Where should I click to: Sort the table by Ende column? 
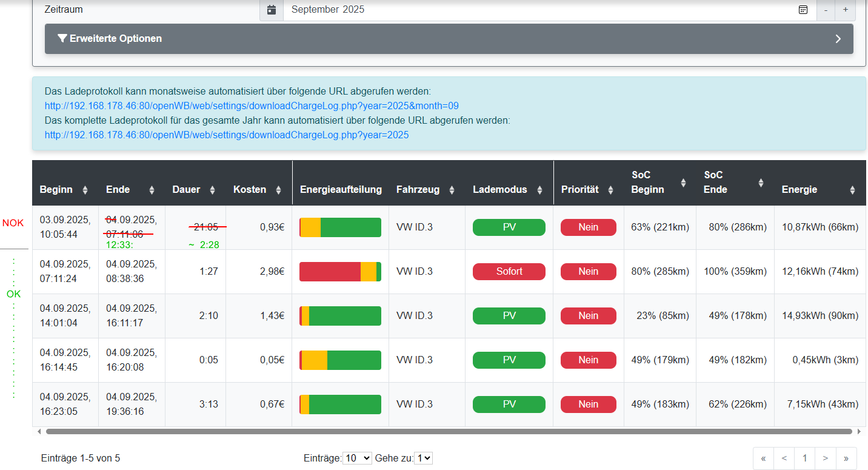(x=152, y=190)
